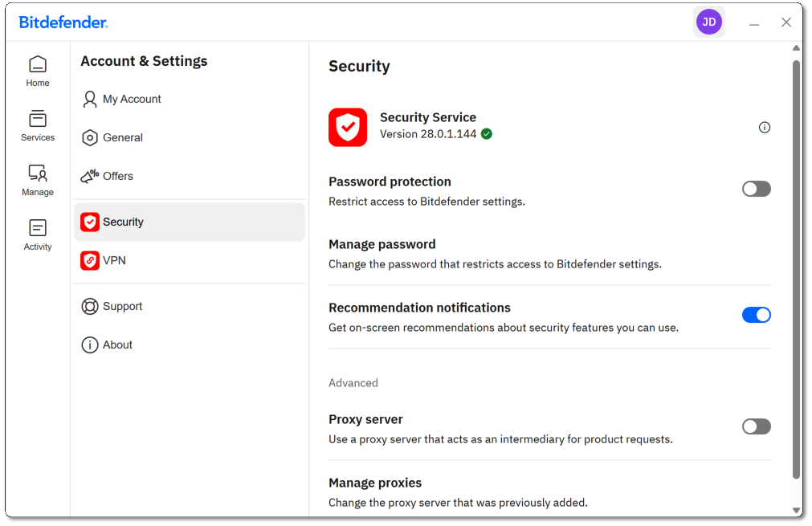Screen dimensions: 812x526
Task: Click the Security Service shield icon
Action: click(347, 127)
